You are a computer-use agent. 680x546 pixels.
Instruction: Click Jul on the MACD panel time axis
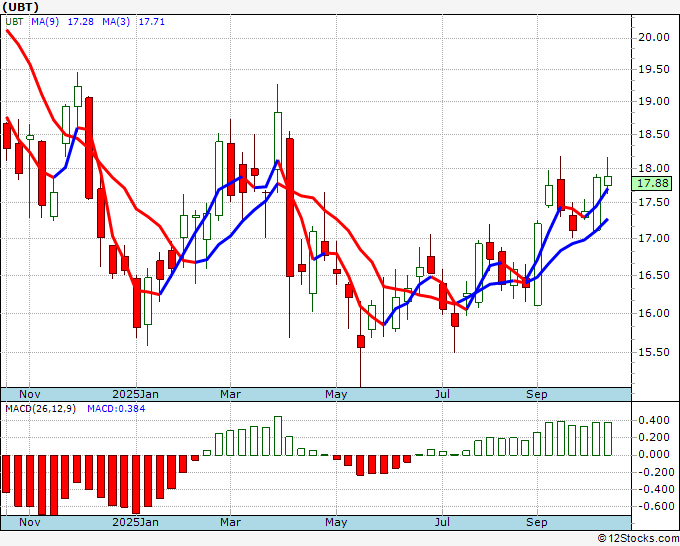pos(442,522)
